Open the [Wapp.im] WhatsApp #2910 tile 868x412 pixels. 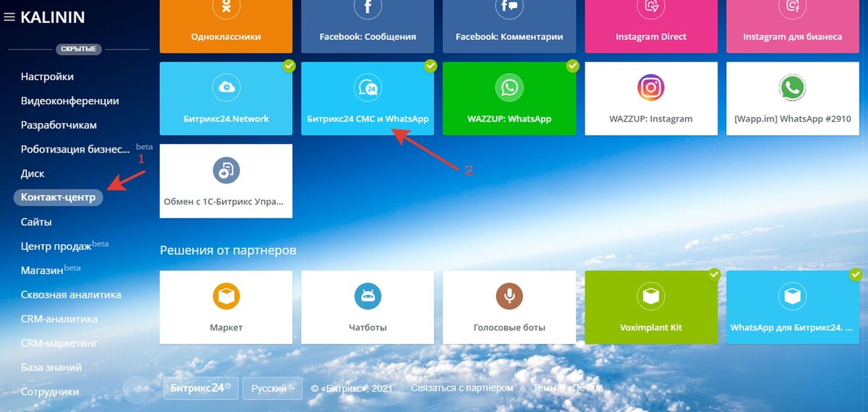(x=793, y=98)
